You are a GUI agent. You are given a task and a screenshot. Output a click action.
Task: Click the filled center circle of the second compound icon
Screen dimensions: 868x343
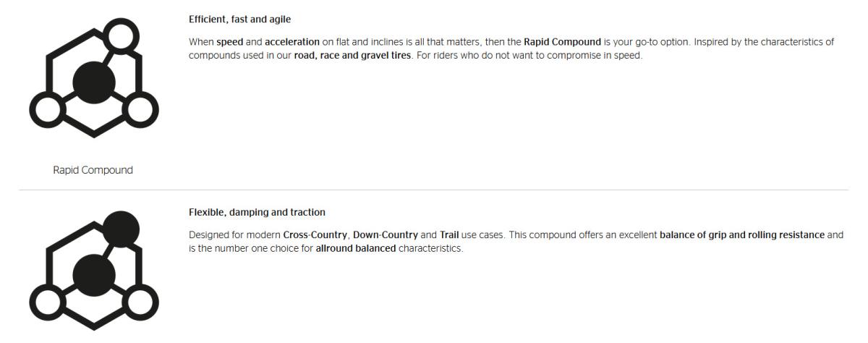click(94, 274)
